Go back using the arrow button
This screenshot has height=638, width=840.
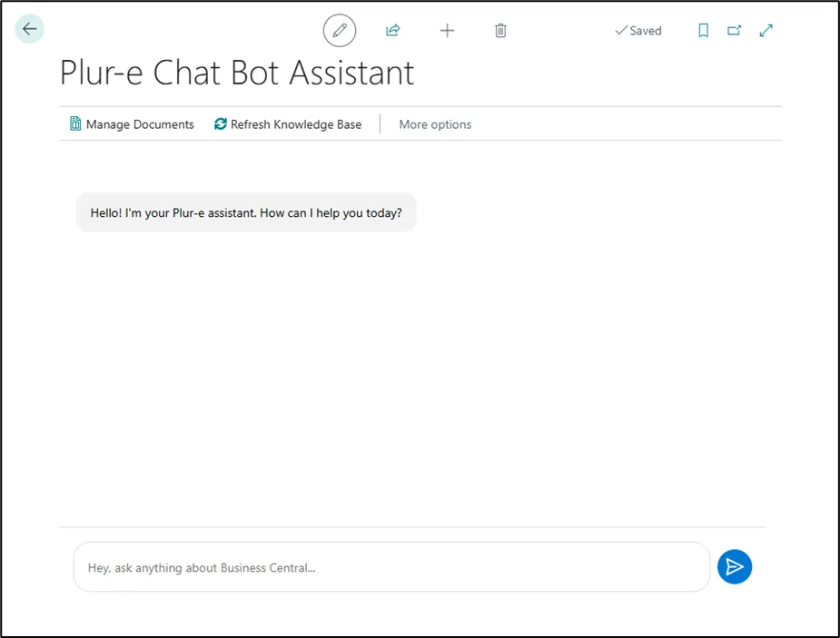click(x=29, y=29)
